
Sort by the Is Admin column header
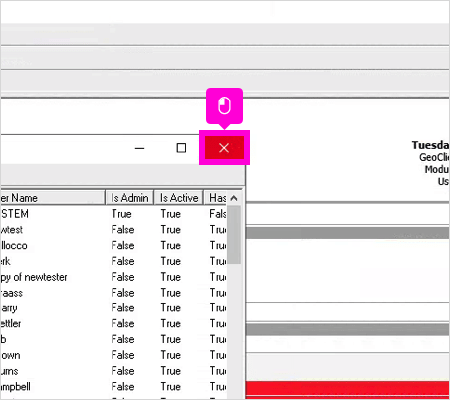(130, 198)
